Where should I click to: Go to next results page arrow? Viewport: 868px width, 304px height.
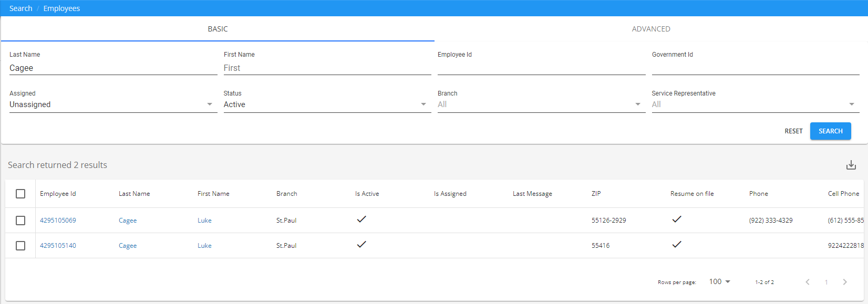click(844, 282)
